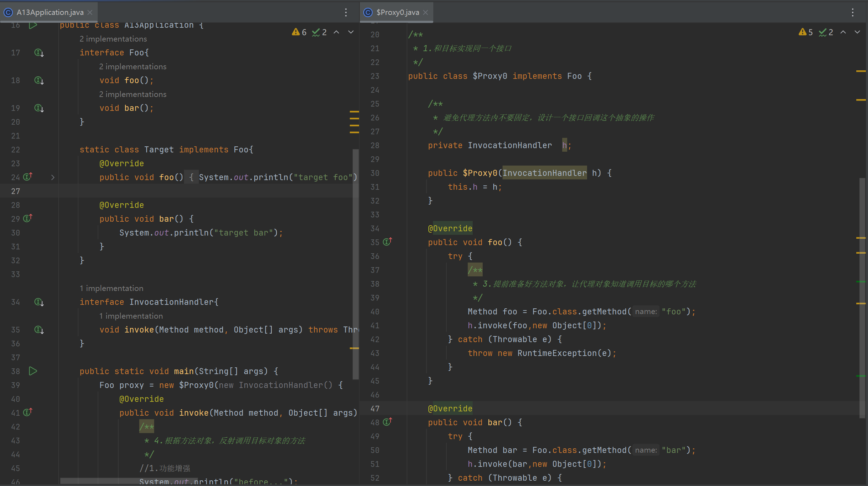This screenshot has height=486, width=868.
Task: Open left editor tab options menu
Action: [x=346, y=12]
